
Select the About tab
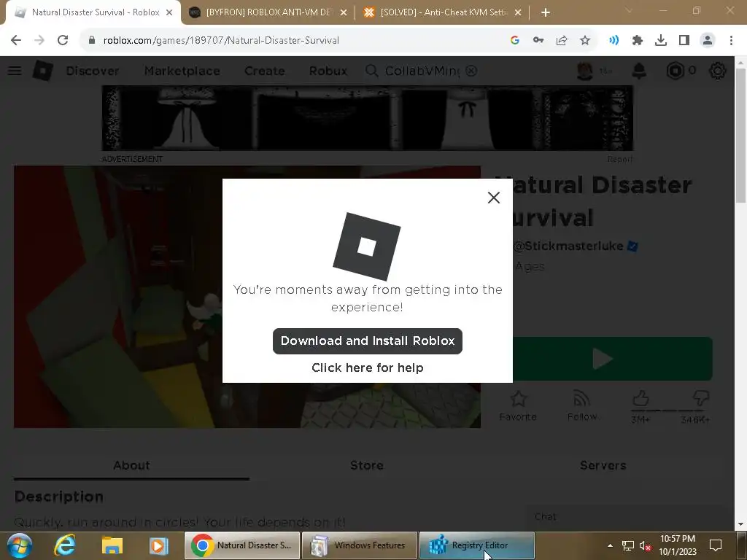(x=131, y=465)
